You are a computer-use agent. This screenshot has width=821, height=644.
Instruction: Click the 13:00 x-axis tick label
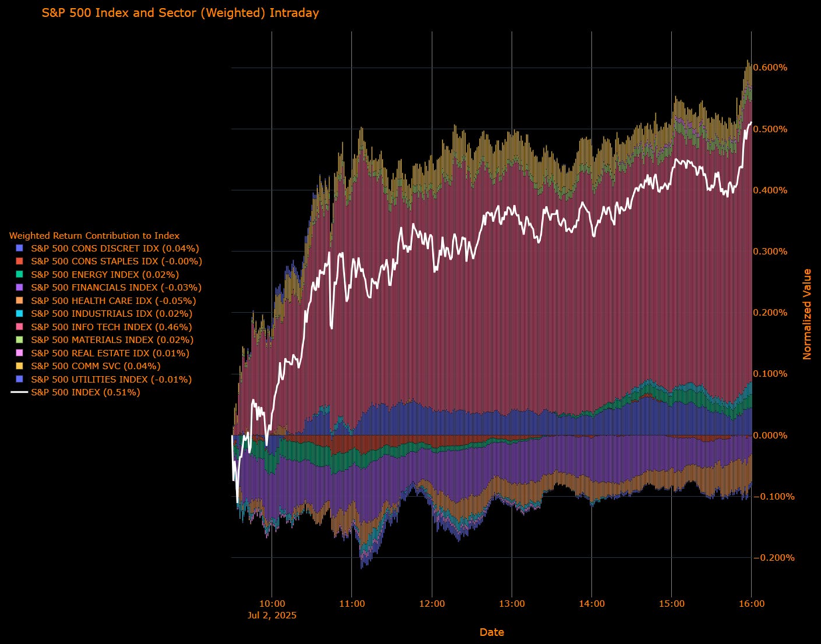(512, 604)
